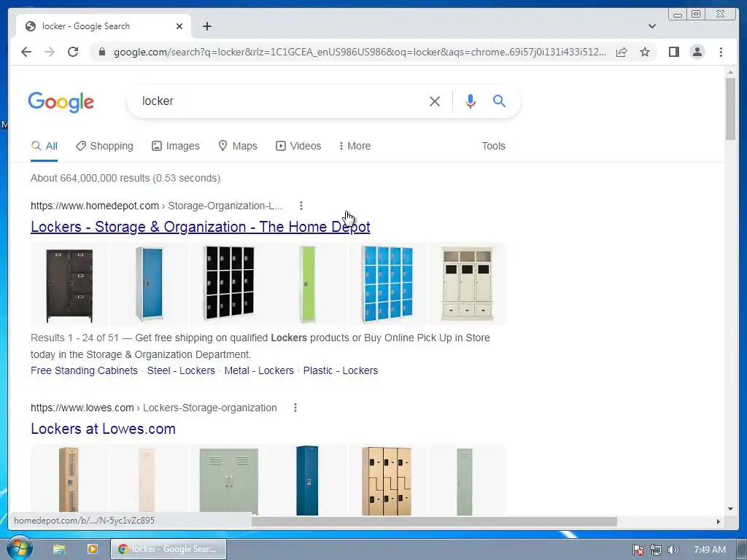Screen dimensions: 747x560
Task: Open the Windows Start menu
Action: point(19,548)
